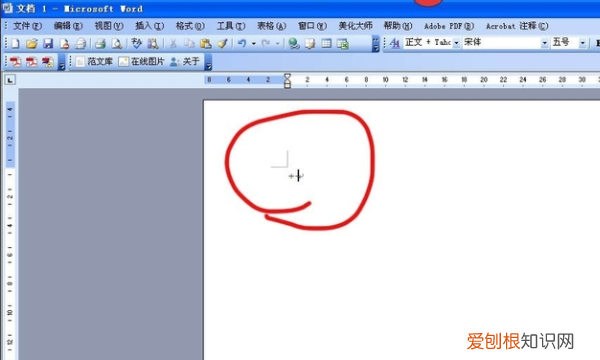
Task: Open the Adobe PDF(B) menu
Action: pyautogui.click(x=449, y=26)
